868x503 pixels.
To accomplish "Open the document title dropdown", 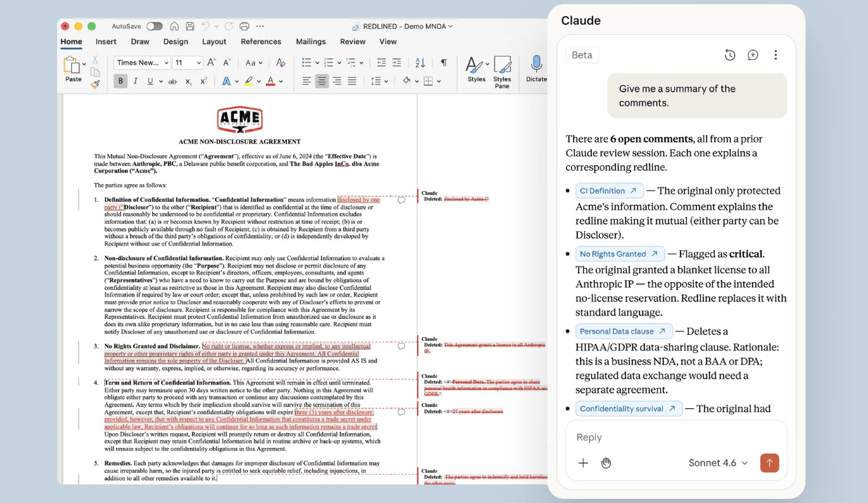I will (451, 26).
